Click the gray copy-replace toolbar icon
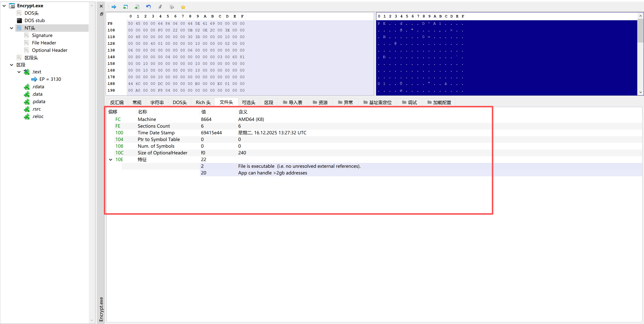The height and width of the screenshot is (324, 644). pos(171,7)
